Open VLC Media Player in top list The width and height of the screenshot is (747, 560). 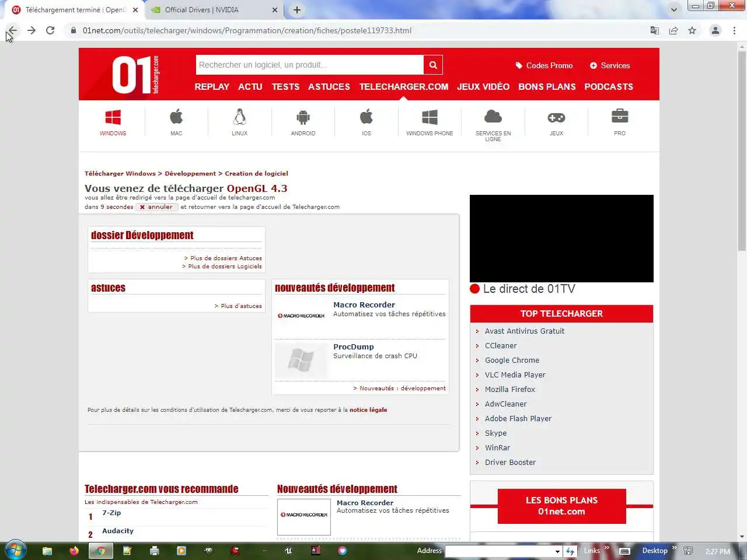515,374
